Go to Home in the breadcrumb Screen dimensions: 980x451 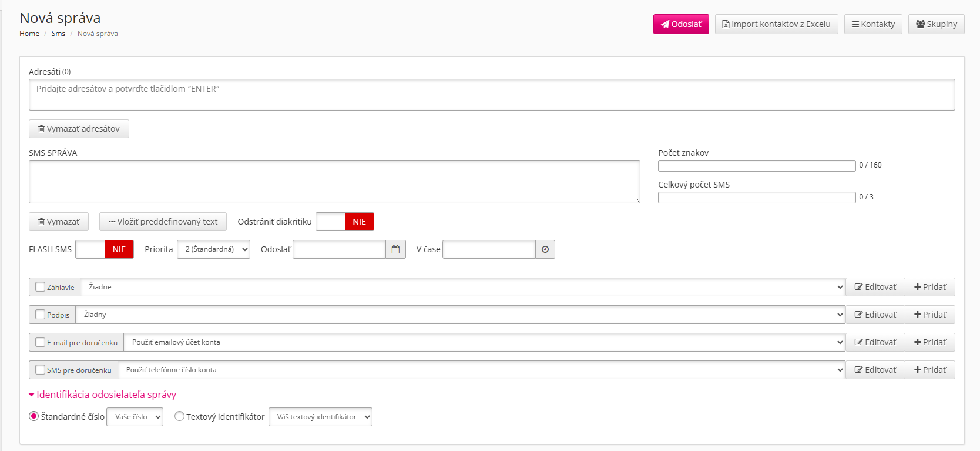point(29,34)
